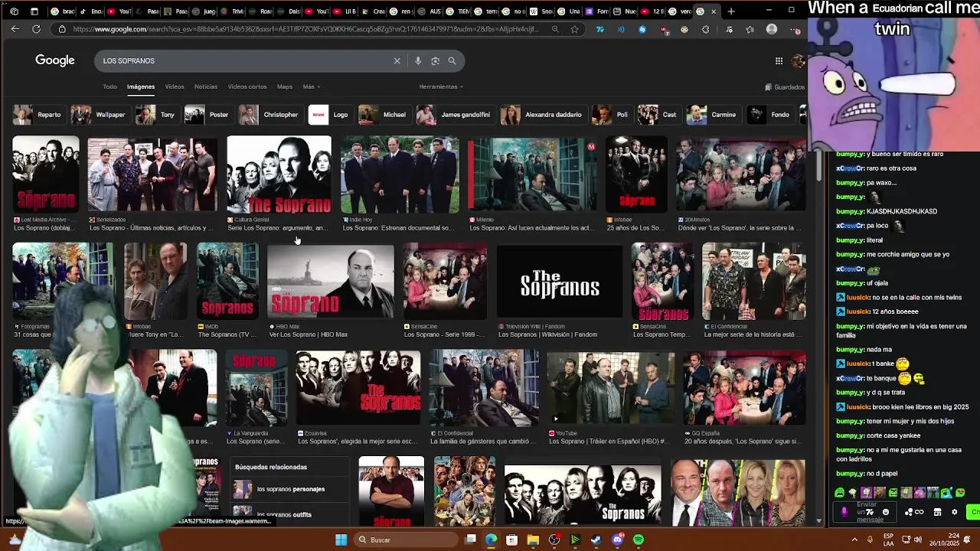Show hidden system tray icons
This screenshot has width=980, height=551.
click(x=855, y=540)
